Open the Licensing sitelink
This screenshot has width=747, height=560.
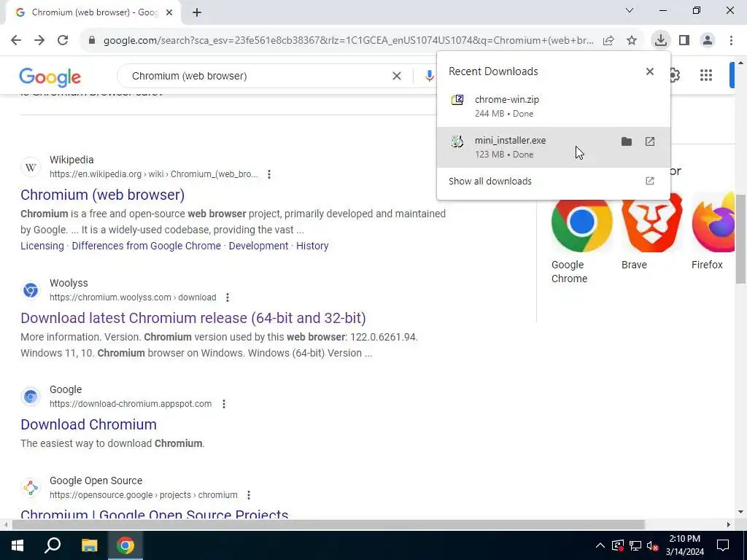point(42,246)
